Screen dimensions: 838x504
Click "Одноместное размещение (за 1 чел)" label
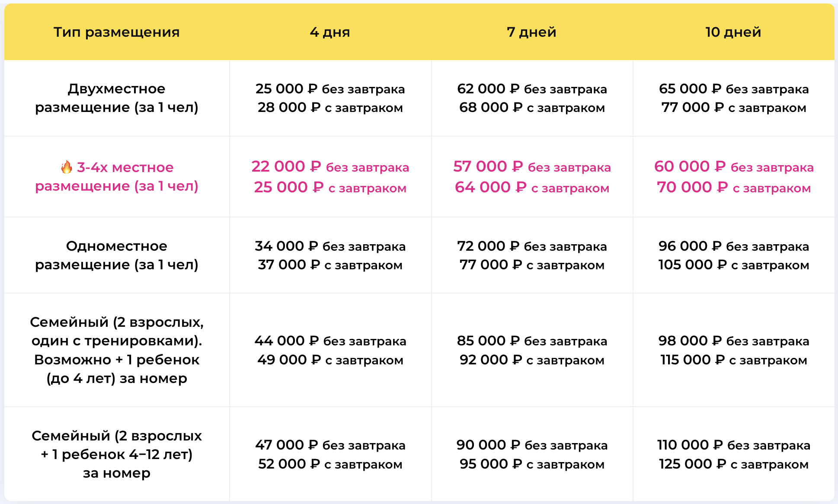point(116,255)
